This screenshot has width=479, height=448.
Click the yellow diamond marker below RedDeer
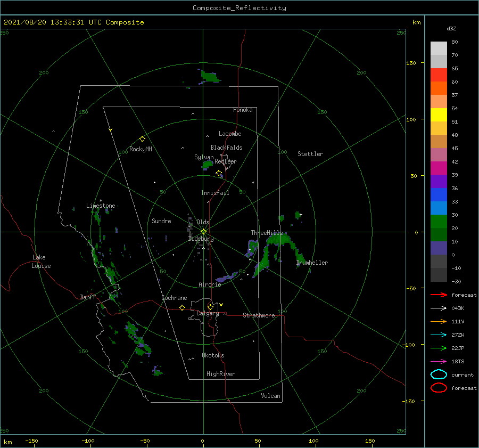[219, 173]
